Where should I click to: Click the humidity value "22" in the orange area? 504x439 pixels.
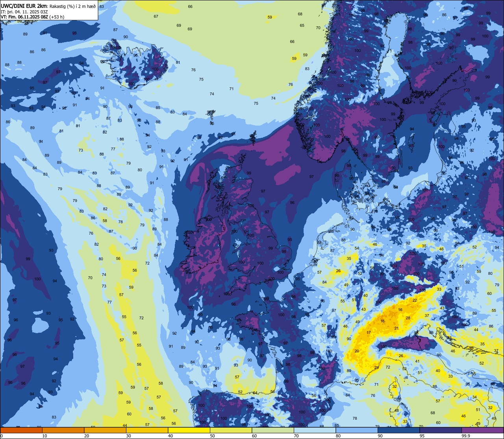click(415, 300)
